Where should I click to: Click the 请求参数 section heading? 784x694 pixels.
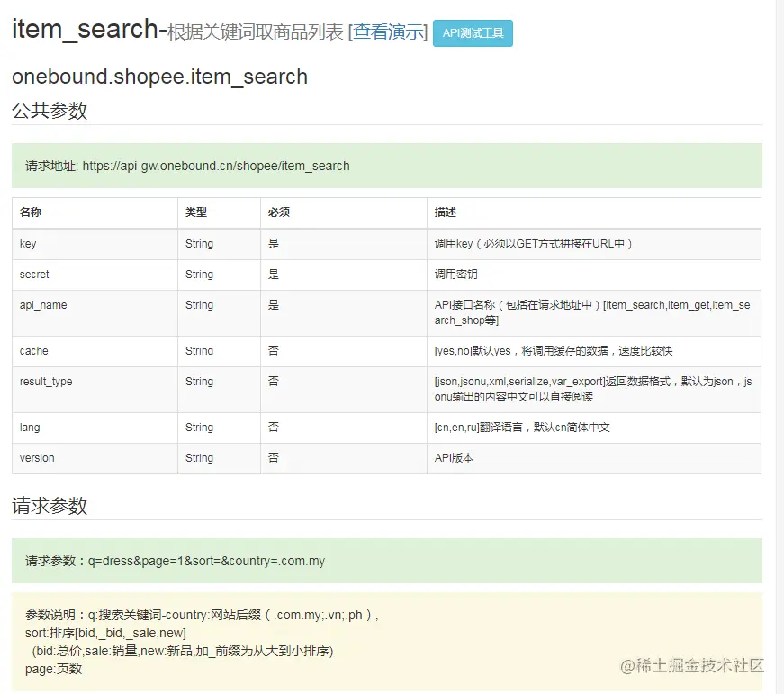(50, 506)
